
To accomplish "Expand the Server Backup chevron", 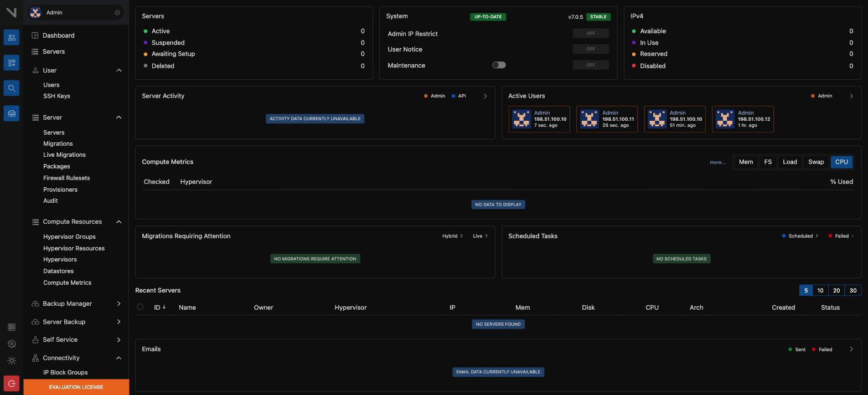I will tap(118, 322).
